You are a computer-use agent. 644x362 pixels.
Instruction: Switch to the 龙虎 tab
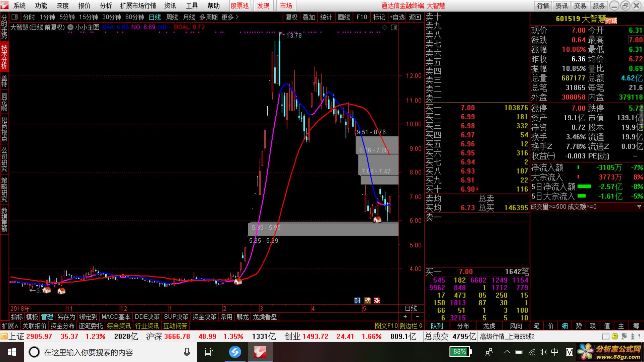[x=489, y=326]
